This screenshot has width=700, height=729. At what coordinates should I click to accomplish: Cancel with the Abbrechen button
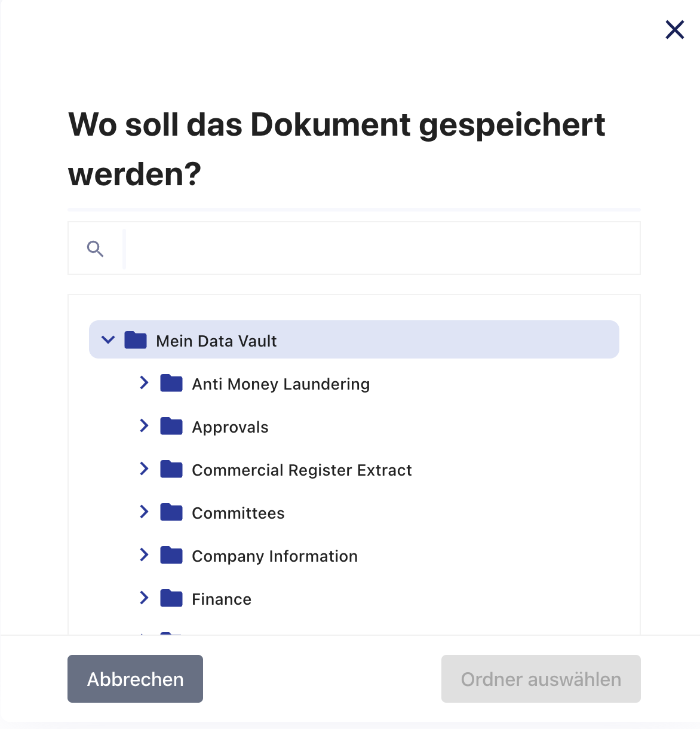(135, 679)
